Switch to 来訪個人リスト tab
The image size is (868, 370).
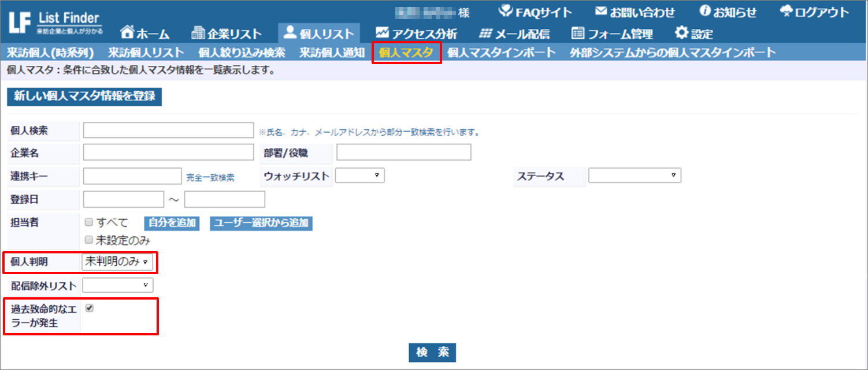point(146,53)
